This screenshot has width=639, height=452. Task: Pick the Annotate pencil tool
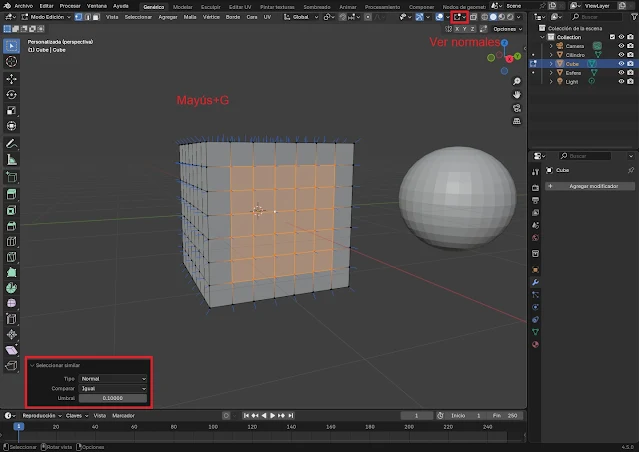coord(11,144)
